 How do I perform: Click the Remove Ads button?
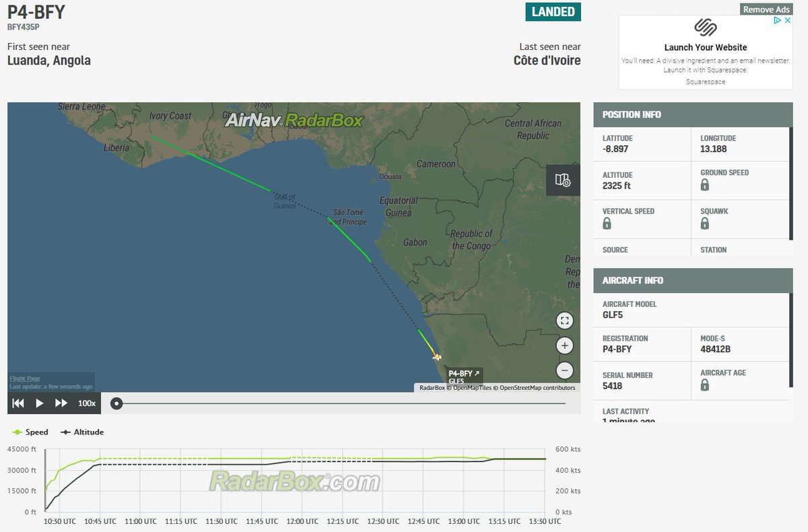(766, 9)
